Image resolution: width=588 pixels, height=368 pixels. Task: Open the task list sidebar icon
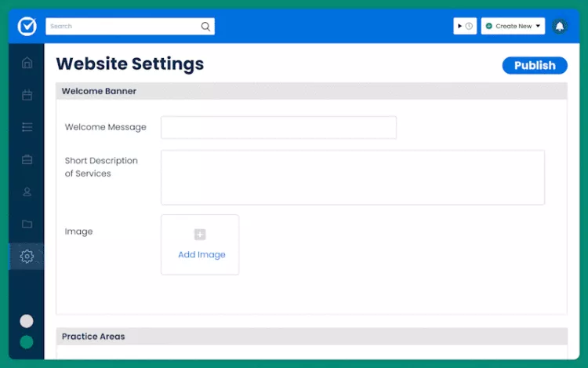tap(27, 127)
